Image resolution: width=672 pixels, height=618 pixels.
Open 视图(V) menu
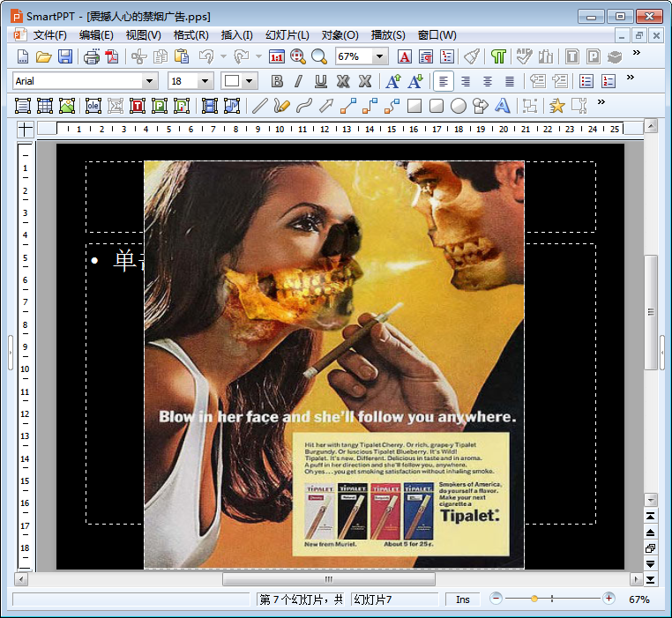(144, 35)
